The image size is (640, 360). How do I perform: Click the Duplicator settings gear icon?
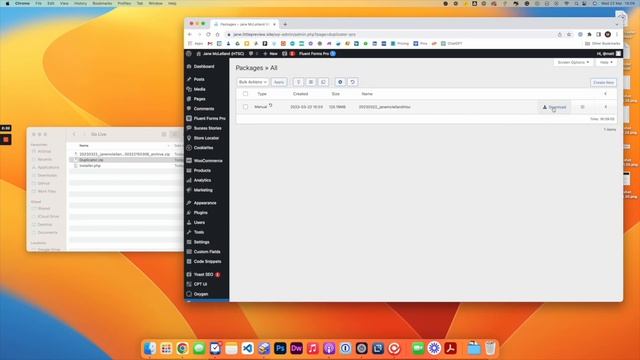coord(340,82)
